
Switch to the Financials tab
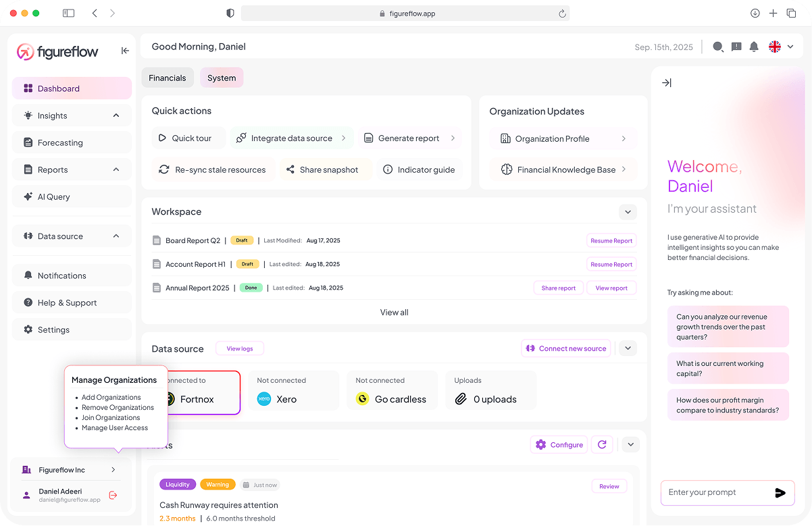(x=168, y=78)
